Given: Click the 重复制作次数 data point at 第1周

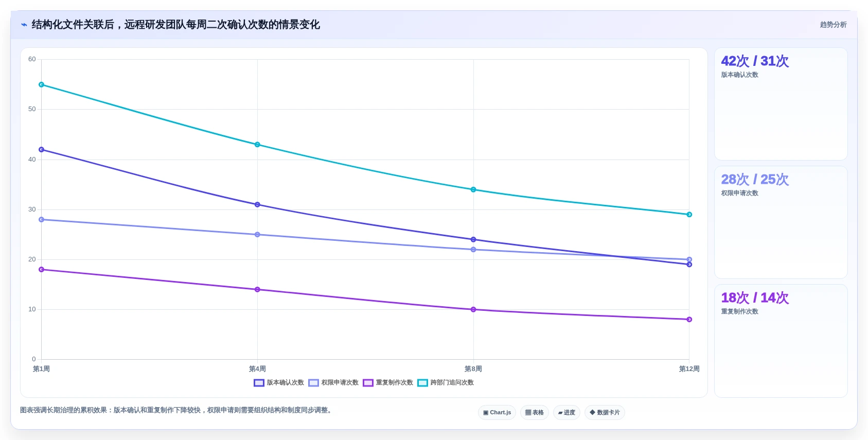Looking at the screenshot, I should 42,270.
